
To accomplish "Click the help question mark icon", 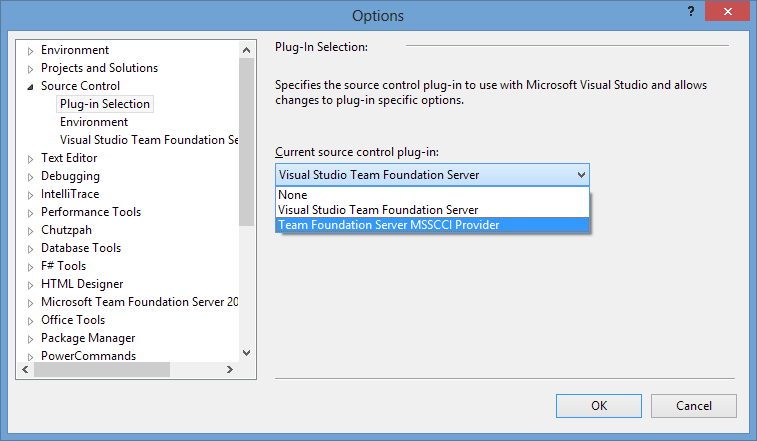I will point(691,11).
